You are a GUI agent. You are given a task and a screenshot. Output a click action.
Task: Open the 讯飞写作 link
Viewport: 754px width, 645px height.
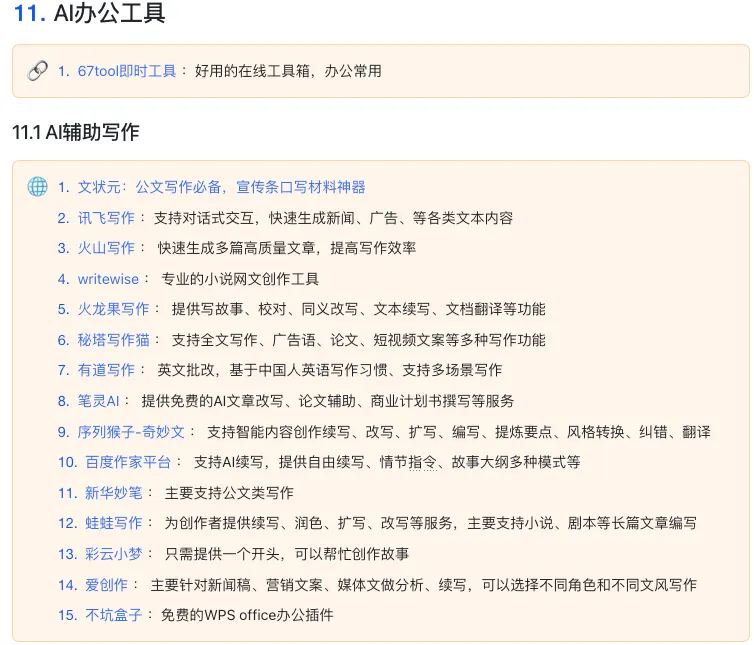pyautogui.click(x=106, y=218)
